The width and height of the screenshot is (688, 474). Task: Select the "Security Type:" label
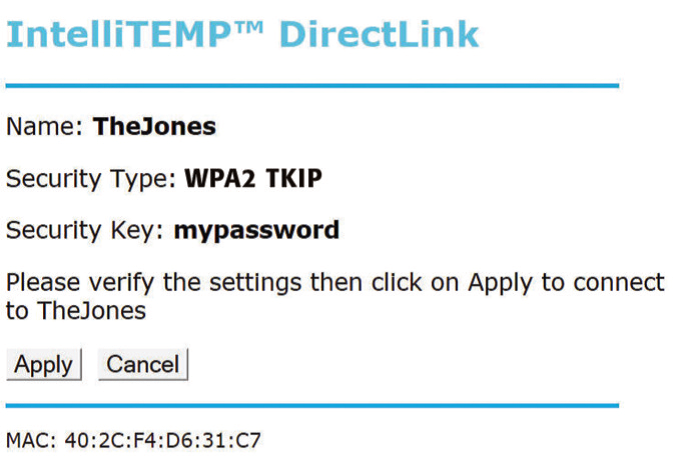tap(92, 179)
